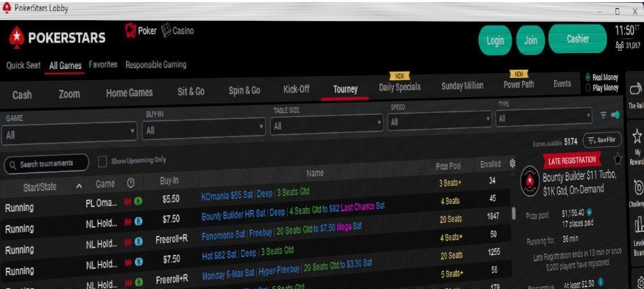Open Hot $82 Sat tournament
Image resolution: width=644 pixels, height=289 pixels.
[x=248, y=252]
